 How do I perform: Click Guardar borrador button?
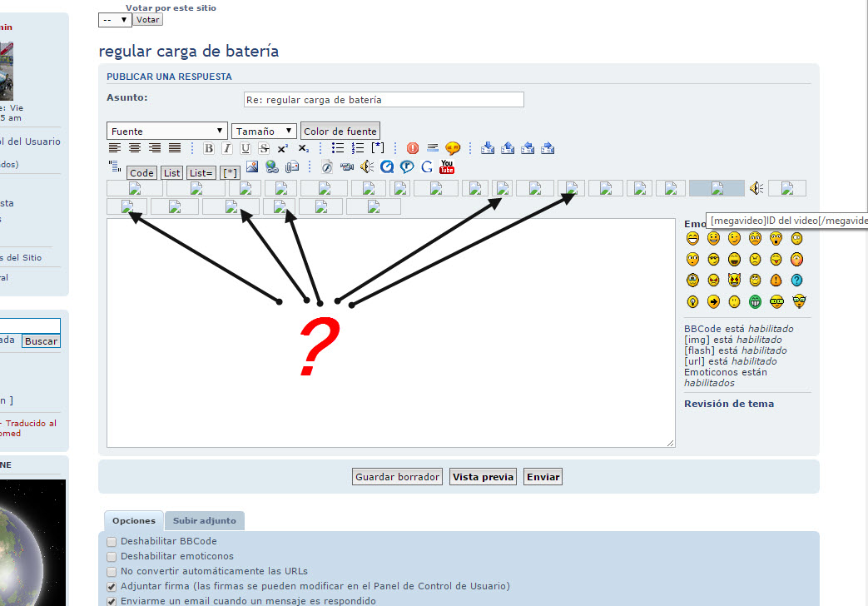pyautogui.click(x=397, y=477)
